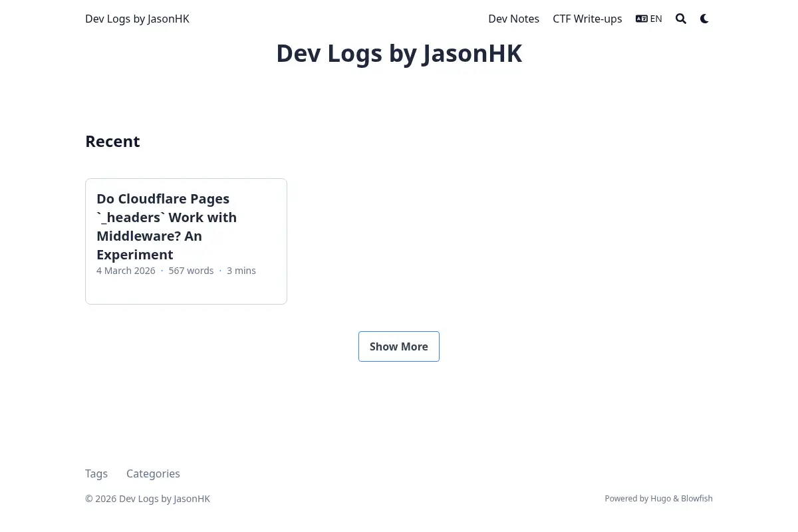Click the site title link in header

137,19
